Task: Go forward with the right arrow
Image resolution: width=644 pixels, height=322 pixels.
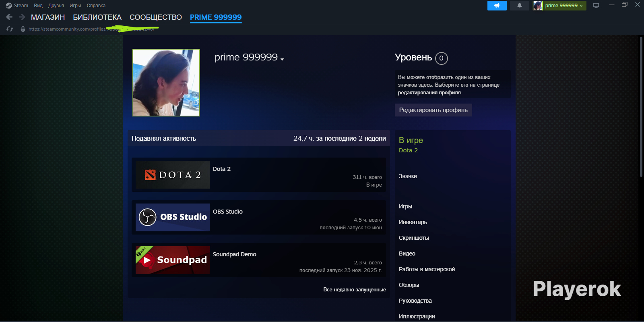Action: point(22,17)
